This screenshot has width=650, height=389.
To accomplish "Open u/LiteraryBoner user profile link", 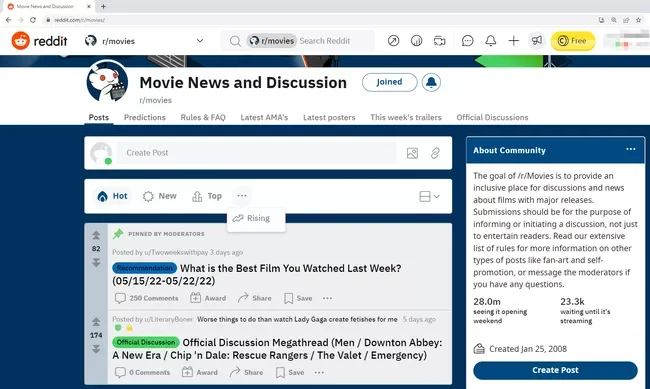I will pos(168,319).
